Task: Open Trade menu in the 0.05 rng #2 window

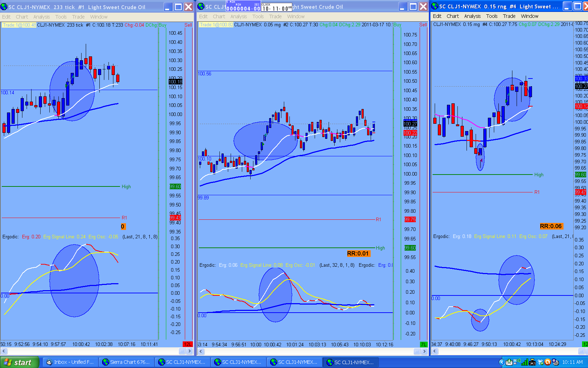Action: [275, 16]
